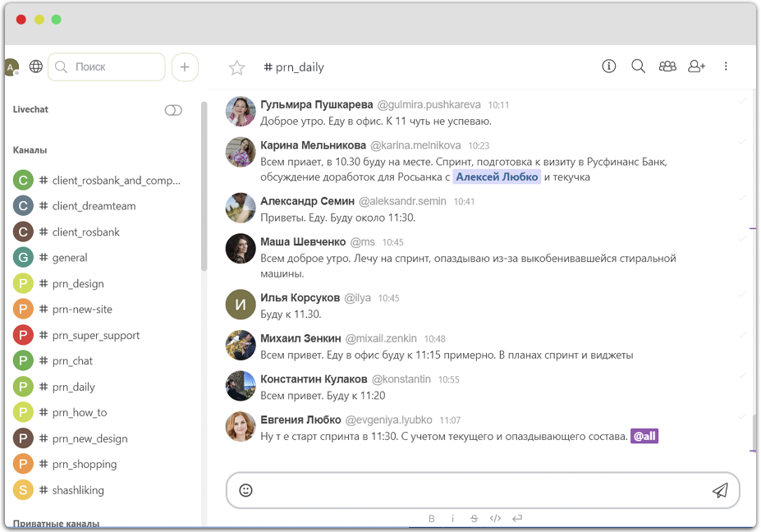The image size is (761, 532).
Task: Open the directory with the globe icon
Action: (x=35, y=66)
